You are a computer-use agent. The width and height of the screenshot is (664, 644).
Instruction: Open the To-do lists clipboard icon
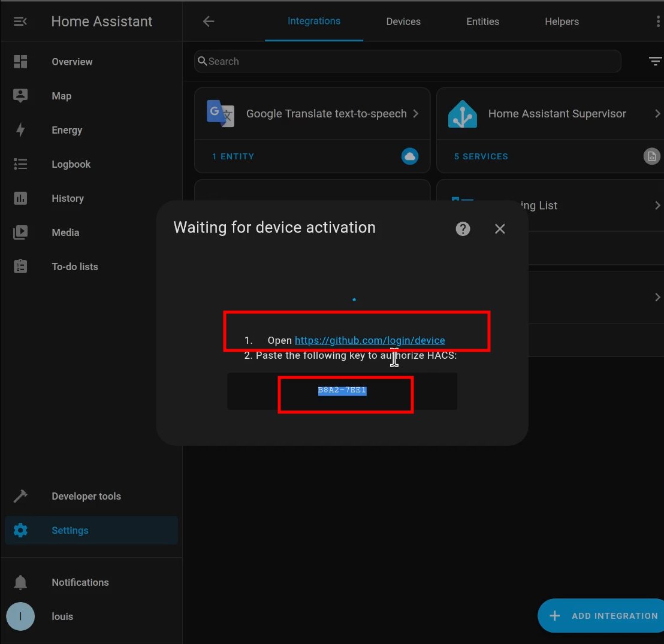click(x=20, y=267)
